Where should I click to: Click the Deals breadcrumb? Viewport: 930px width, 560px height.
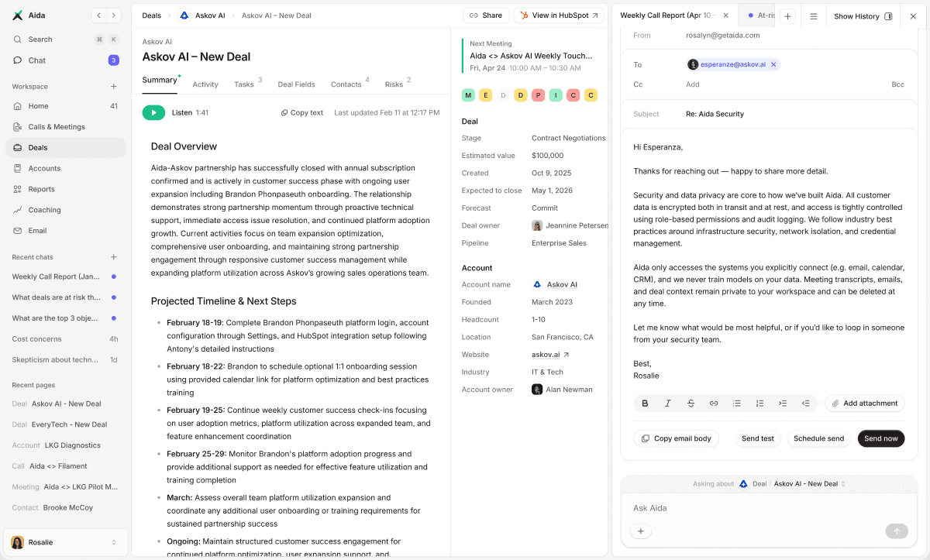tap(152, 15)
